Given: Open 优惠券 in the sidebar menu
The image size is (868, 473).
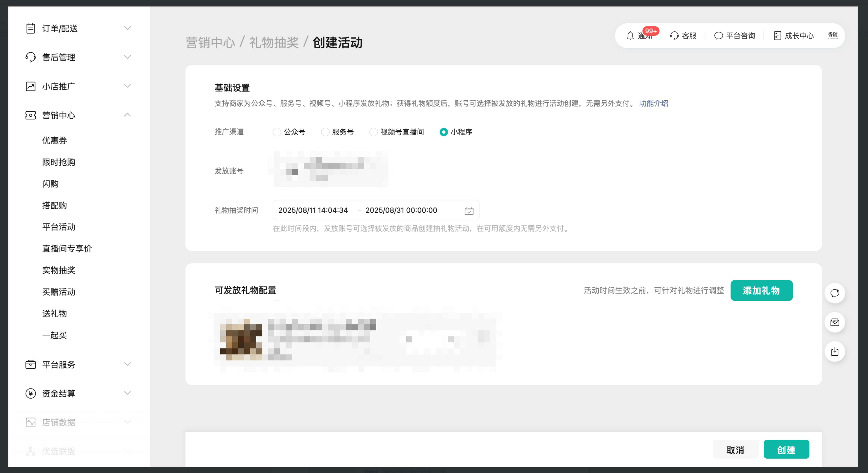Looking at the screenshot, I should [x=55, y=141].
